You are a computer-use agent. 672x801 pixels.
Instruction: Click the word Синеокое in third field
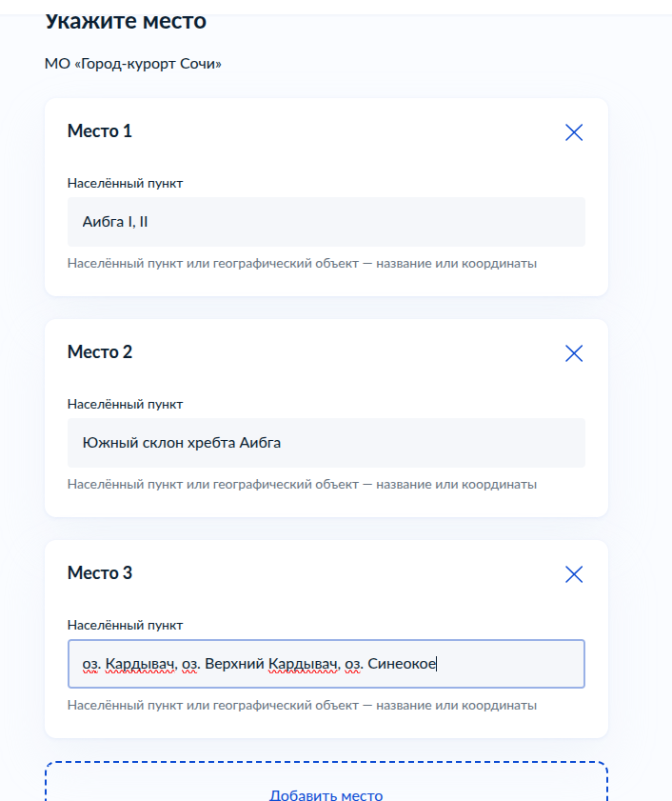402,664
